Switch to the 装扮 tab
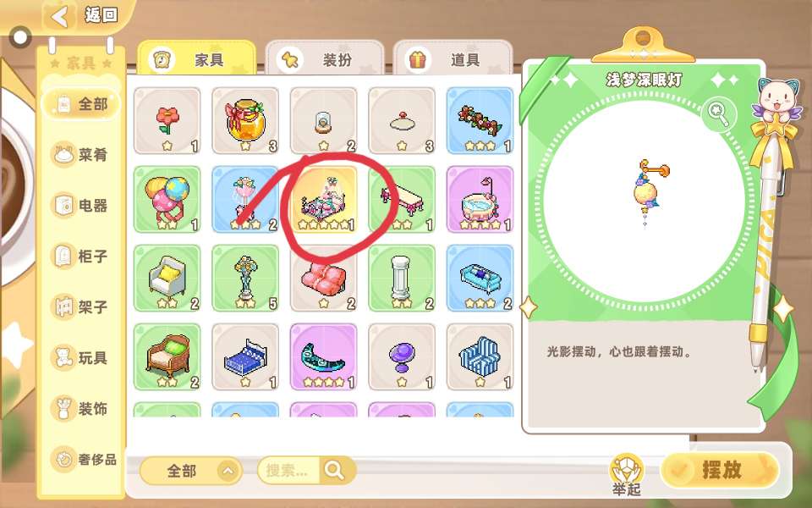Screen dimensions: 812x508 click(325, 59)
